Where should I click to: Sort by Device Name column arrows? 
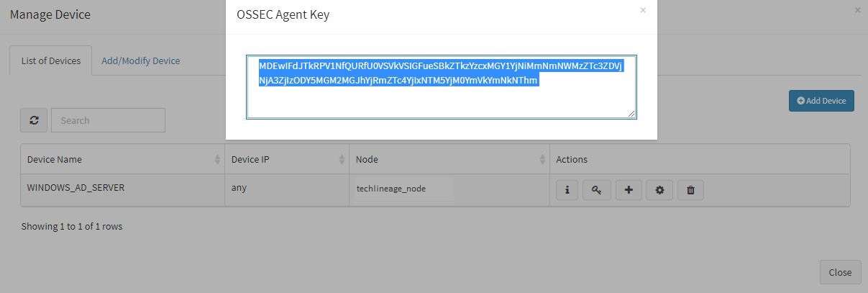click(218, 159)
